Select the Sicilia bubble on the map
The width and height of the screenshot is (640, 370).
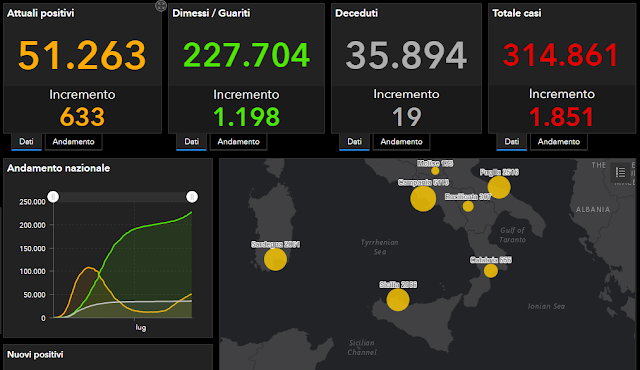398,300
